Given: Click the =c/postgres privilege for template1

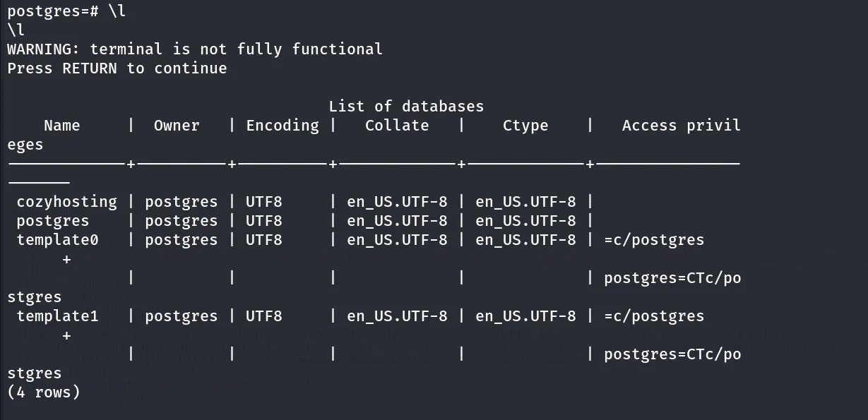Looking at the screenshot, I should pyautogui.click(x=654, y=316).
